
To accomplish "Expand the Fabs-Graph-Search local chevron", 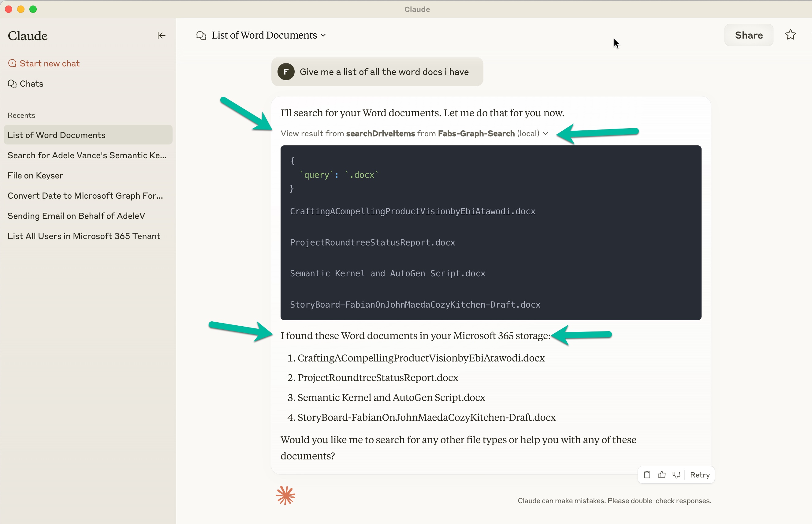I will (545, 133).
